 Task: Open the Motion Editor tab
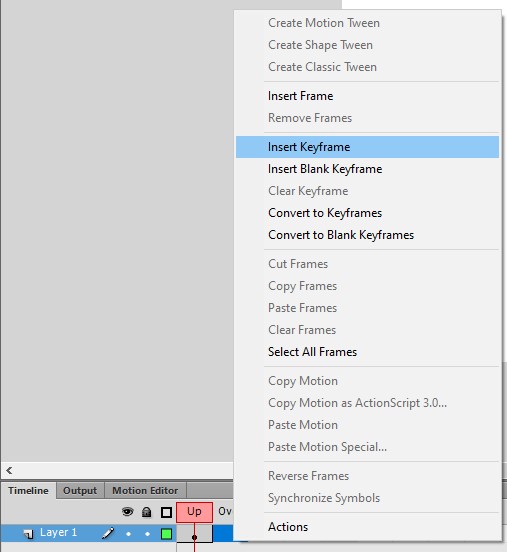tap(145, 490)
